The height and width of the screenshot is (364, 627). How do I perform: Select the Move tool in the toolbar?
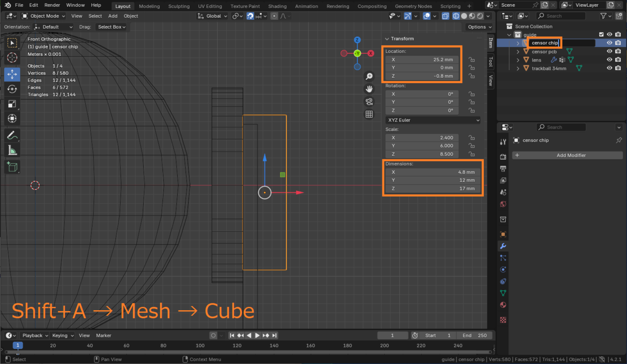[12, 74]
